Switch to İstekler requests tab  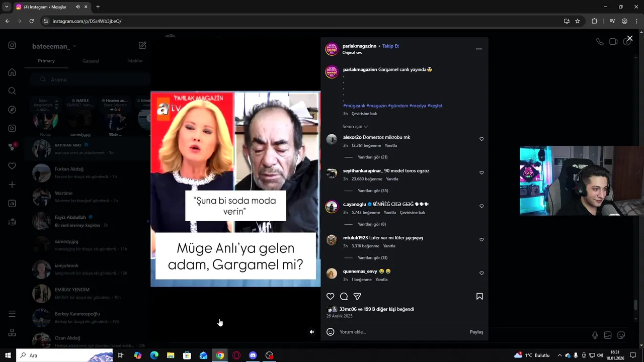pos(135,61)
